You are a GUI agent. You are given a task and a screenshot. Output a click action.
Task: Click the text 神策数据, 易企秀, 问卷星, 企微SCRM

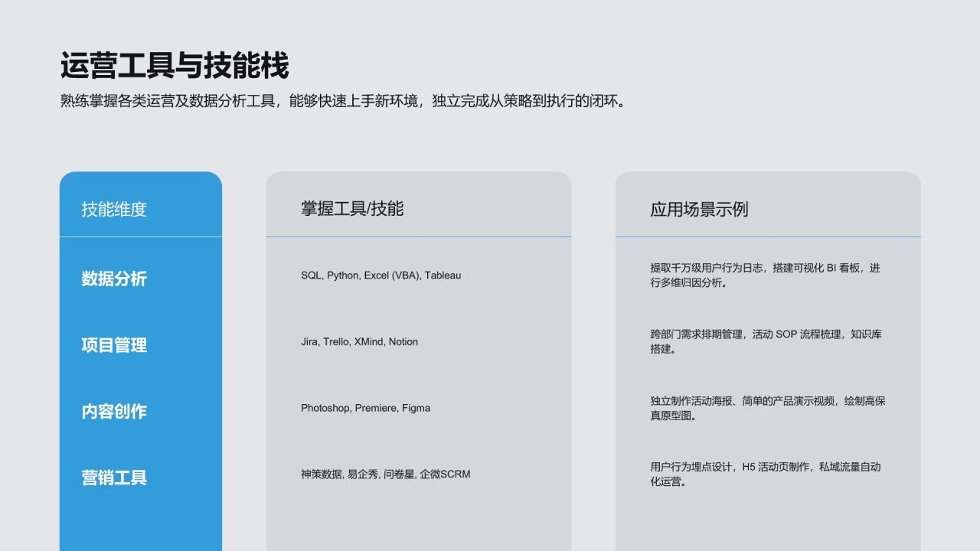tap(386, 474)
